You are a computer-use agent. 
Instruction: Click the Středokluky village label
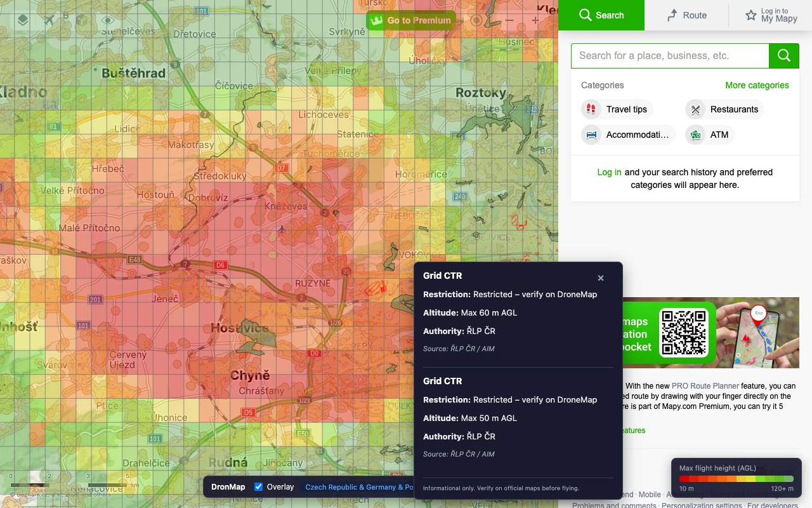[220, 176]
